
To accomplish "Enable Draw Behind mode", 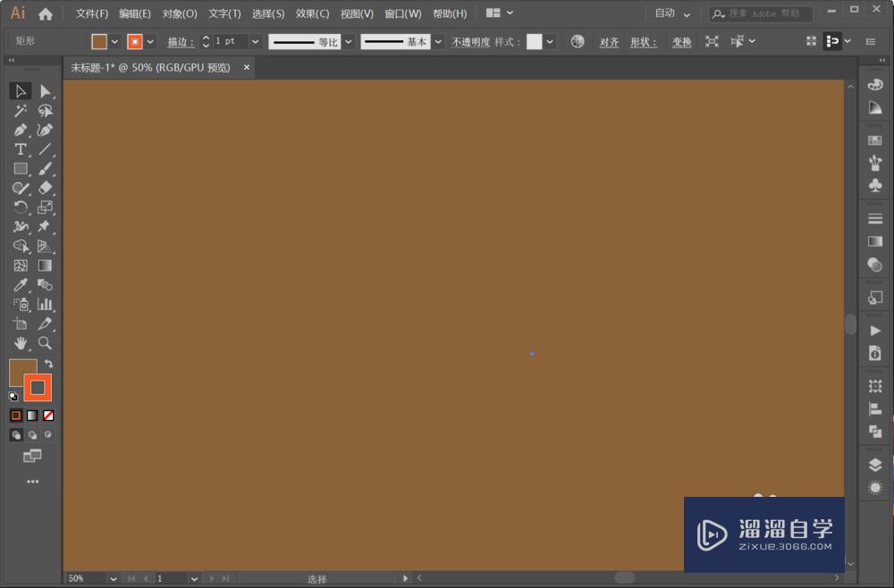I will click(x=32, y=434).
